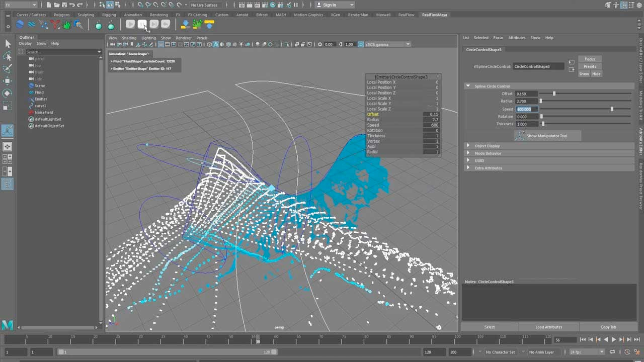Toggle the viewport grid display icon

point(161,44)
